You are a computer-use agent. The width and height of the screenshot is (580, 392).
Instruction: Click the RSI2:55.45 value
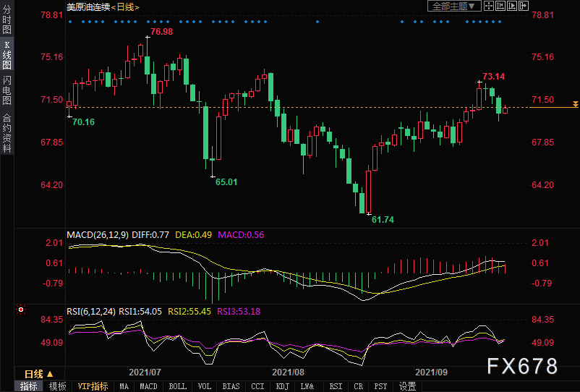click(189, 312)
